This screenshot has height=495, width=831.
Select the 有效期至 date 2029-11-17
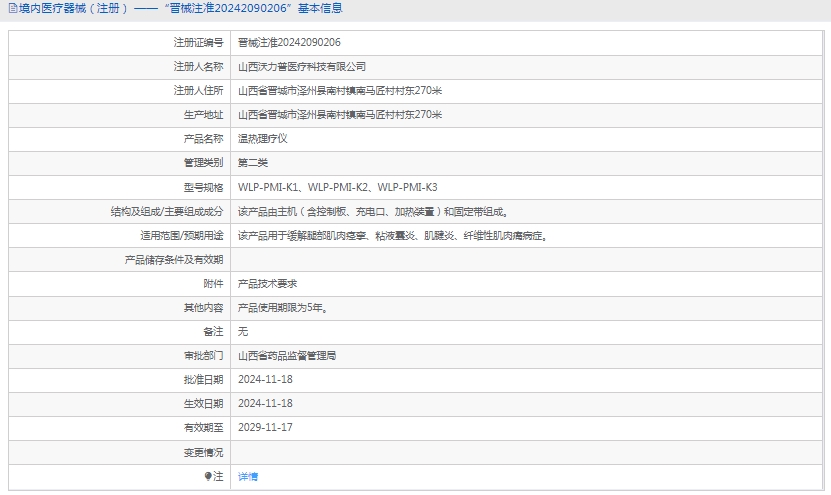pos(265,428)
